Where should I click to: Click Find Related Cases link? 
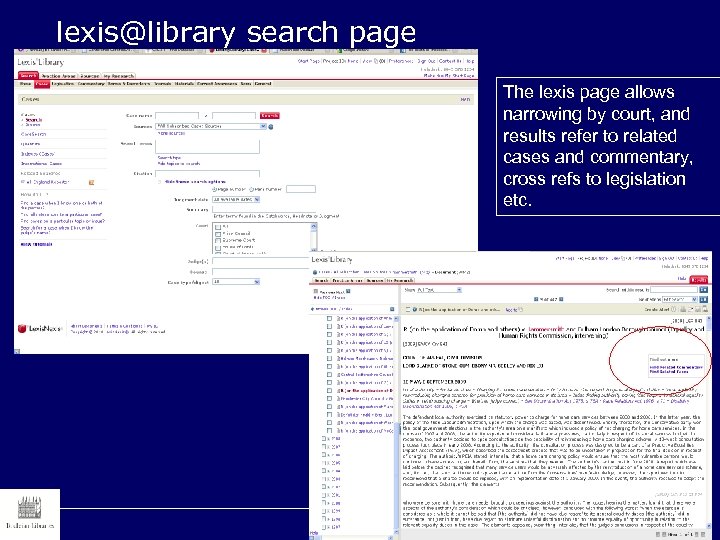(x=669, y=371)
